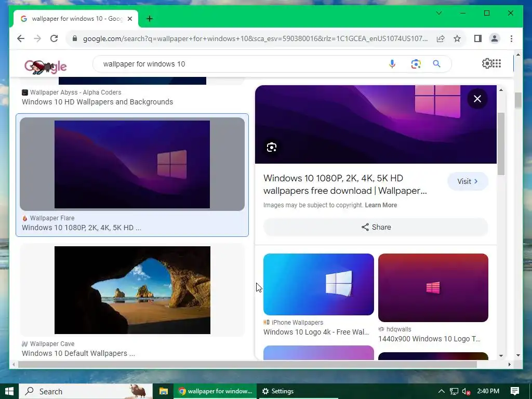Click 'Wallpaper Flare' source label

[x=52, y=218]
